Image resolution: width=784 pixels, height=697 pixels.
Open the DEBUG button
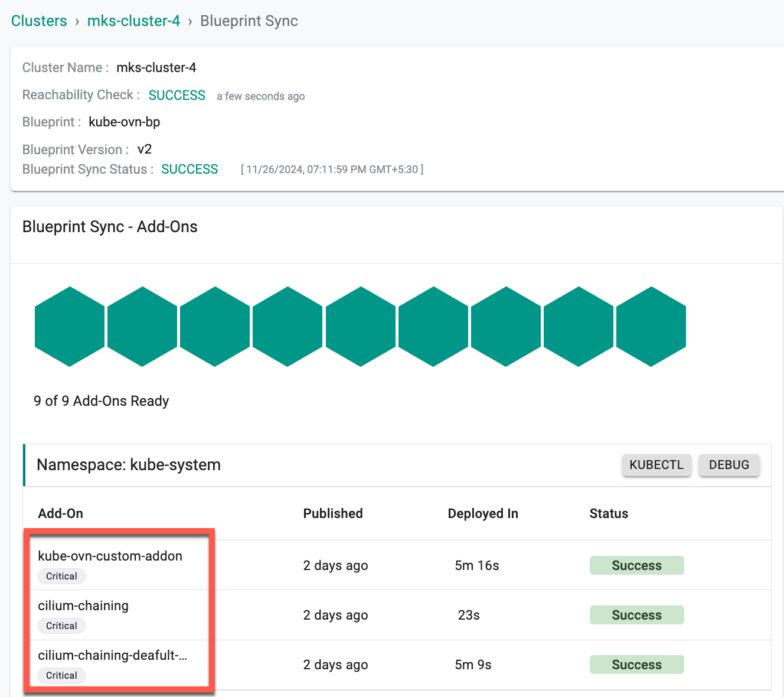(729, 465)
